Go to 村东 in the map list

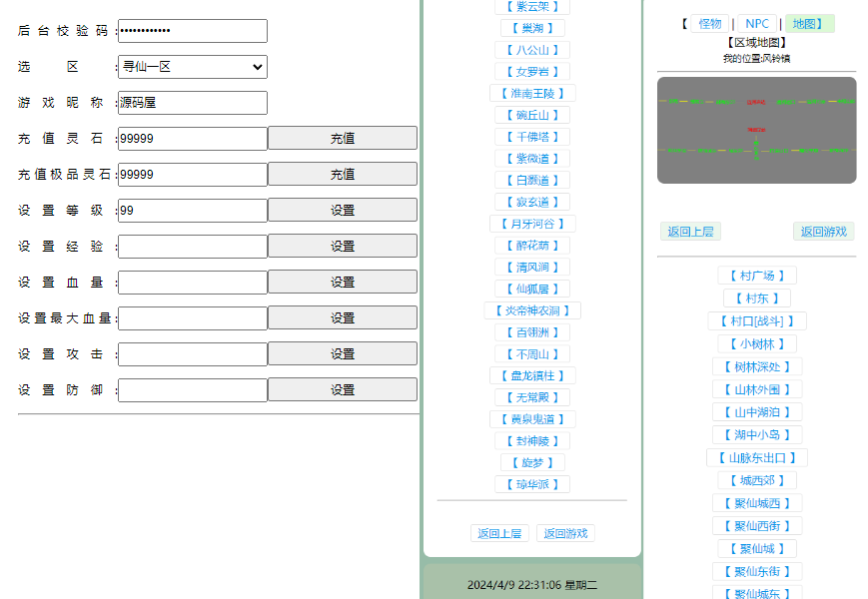[x=757, y=299]
